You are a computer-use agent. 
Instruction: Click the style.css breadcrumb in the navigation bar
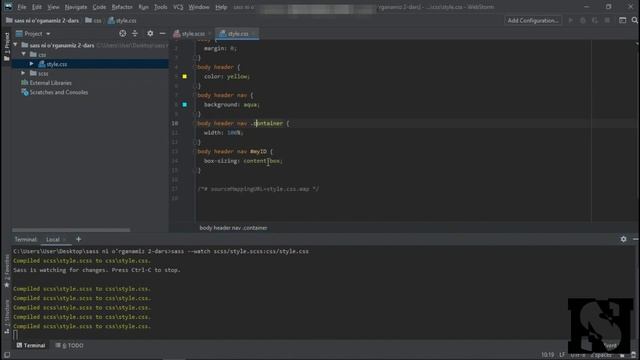point(122,20)
